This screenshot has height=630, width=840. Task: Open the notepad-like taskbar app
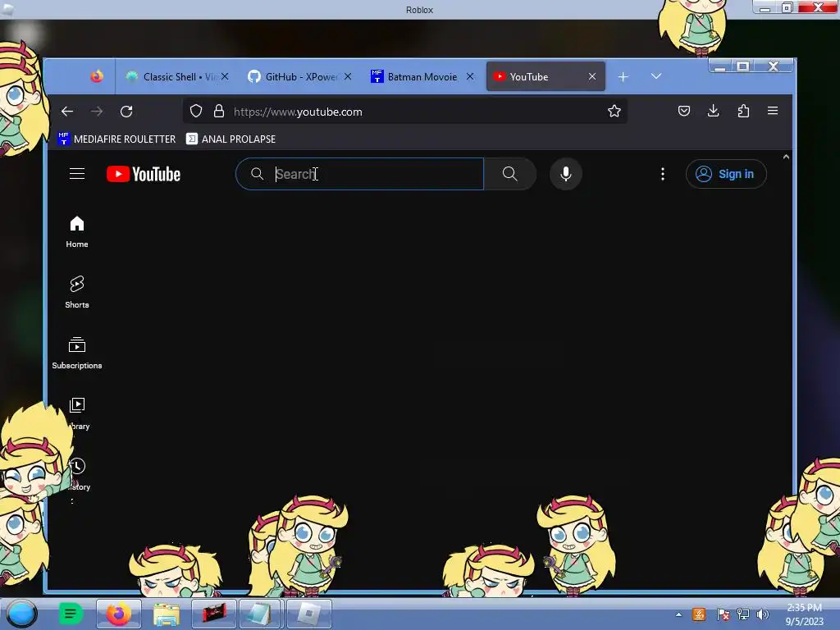pyautogui.click(x=260, y=614)
